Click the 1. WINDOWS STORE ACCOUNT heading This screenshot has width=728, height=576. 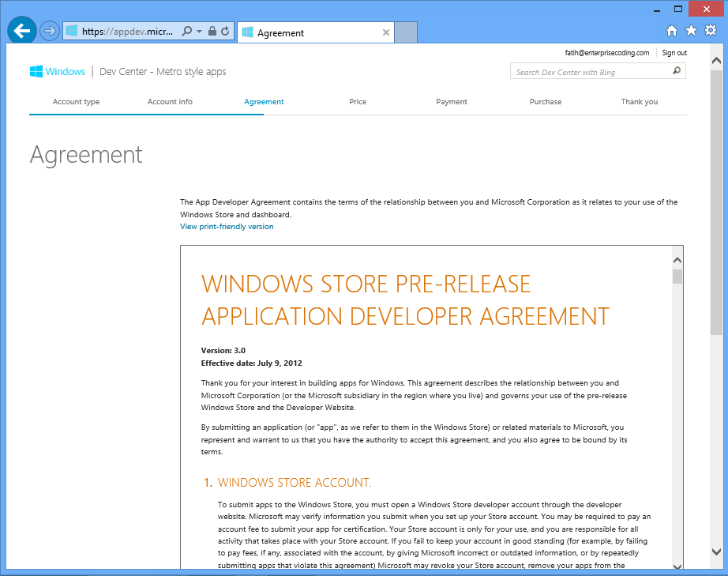[x=288, y=483]
